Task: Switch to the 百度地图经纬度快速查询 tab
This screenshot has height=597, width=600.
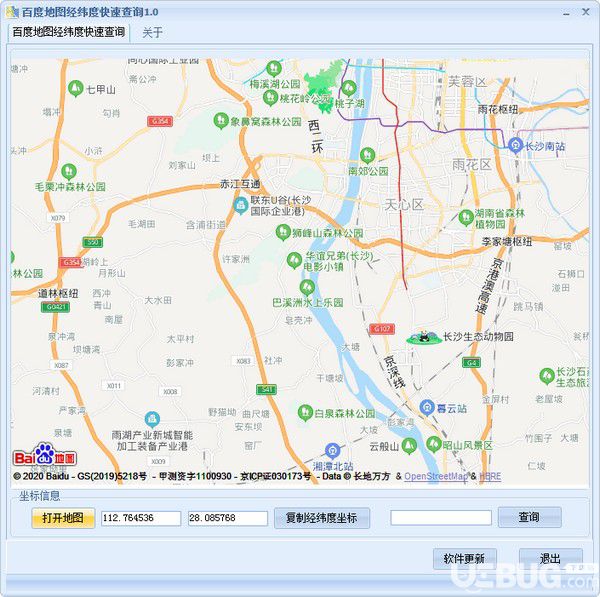Action: click(x=69, y=32)
